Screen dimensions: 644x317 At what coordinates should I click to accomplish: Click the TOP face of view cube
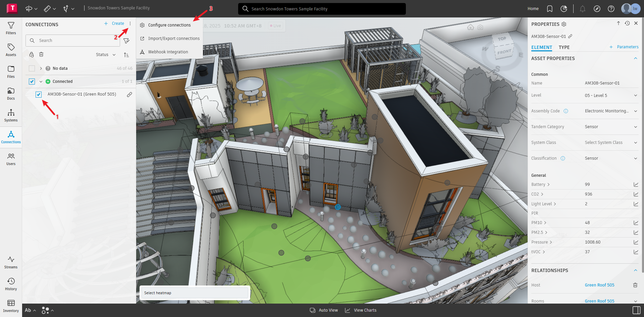(x=502, y=39)
